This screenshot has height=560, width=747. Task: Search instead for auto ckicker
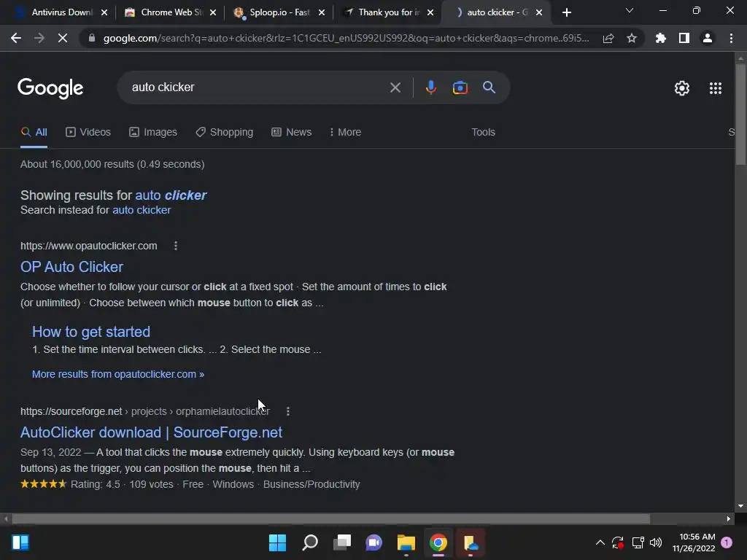click(x=142, y=210)
